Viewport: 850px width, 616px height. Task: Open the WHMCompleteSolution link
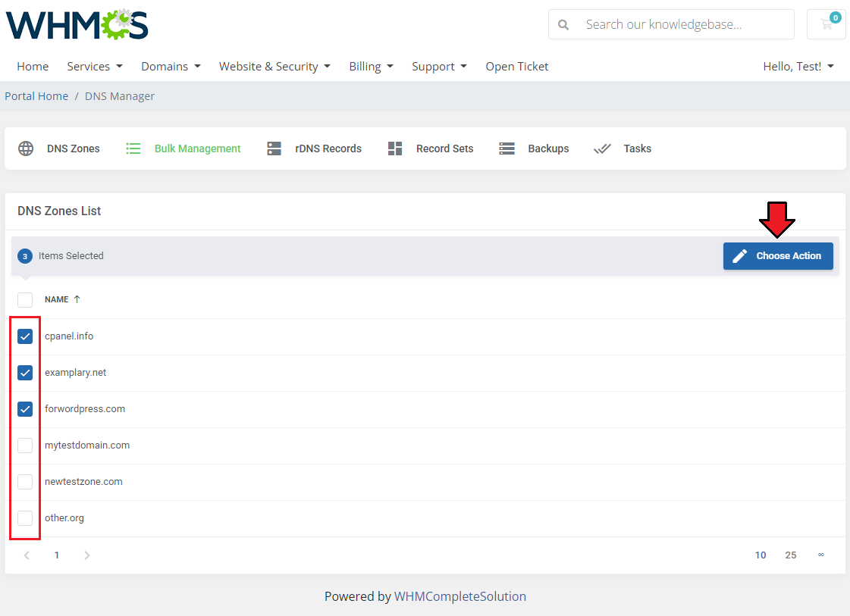tap(460, 596)
